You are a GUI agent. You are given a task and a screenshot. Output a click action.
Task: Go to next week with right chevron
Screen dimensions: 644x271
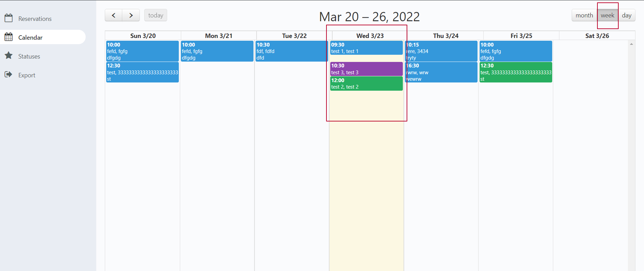pyautogui.click(x=131, y=15)
